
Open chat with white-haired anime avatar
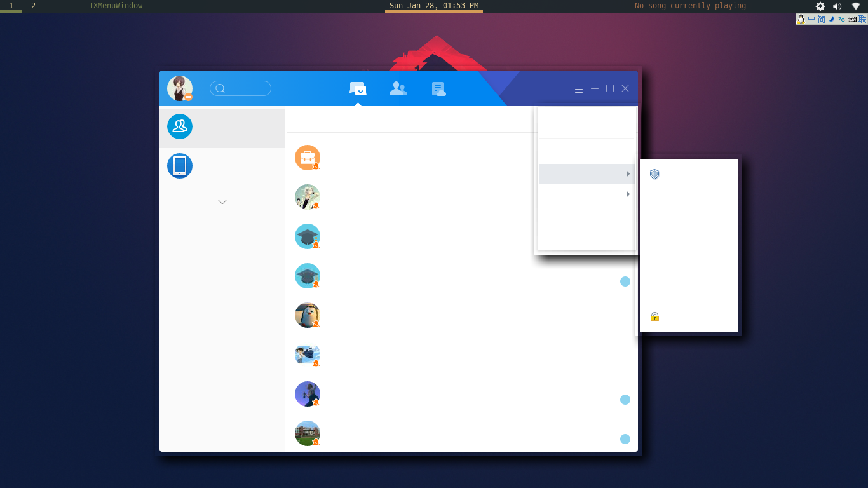click(x=308, y=197)
